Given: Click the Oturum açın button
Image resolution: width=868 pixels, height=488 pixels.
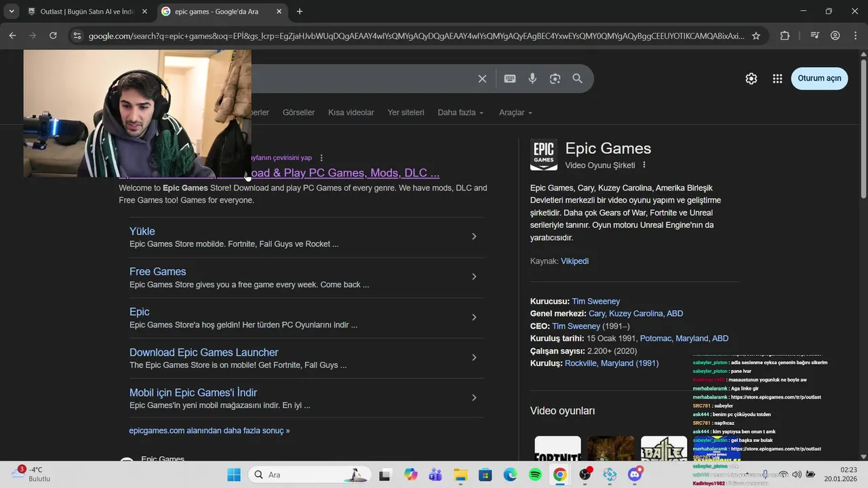Looking at the screenshot, I should coord(819,78).
